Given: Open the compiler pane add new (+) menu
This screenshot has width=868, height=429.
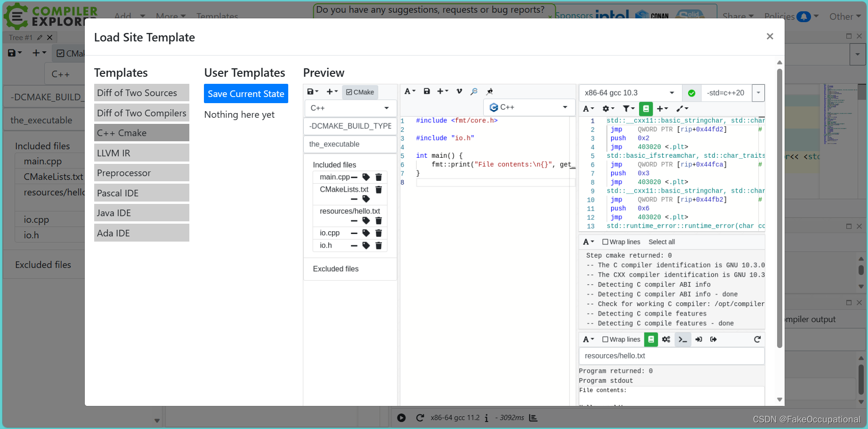Looking at the screenshot, I should tap(662, 109).
